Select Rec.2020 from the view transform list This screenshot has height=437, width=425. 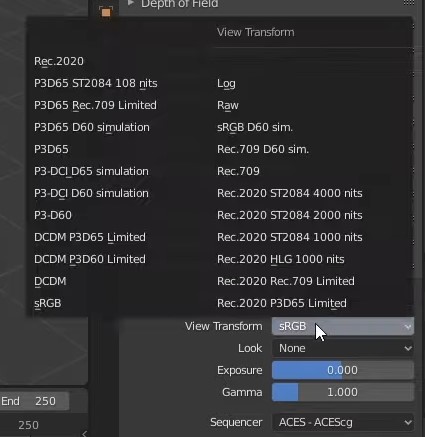59,61
